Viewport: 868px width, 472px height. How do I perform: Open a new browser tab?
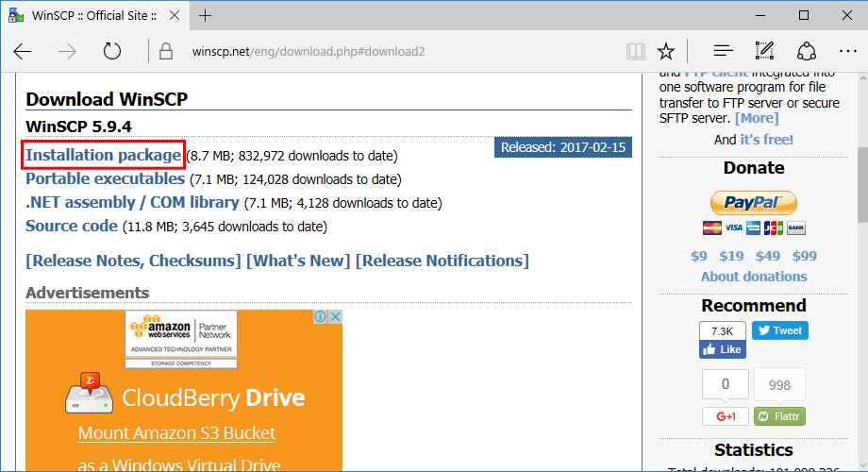[x=205, y=15]
